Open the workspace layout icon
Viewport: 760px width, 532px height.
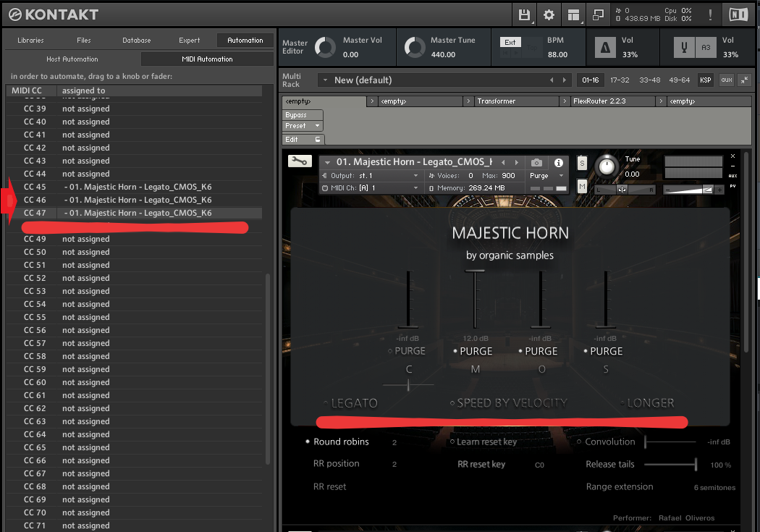573,15
